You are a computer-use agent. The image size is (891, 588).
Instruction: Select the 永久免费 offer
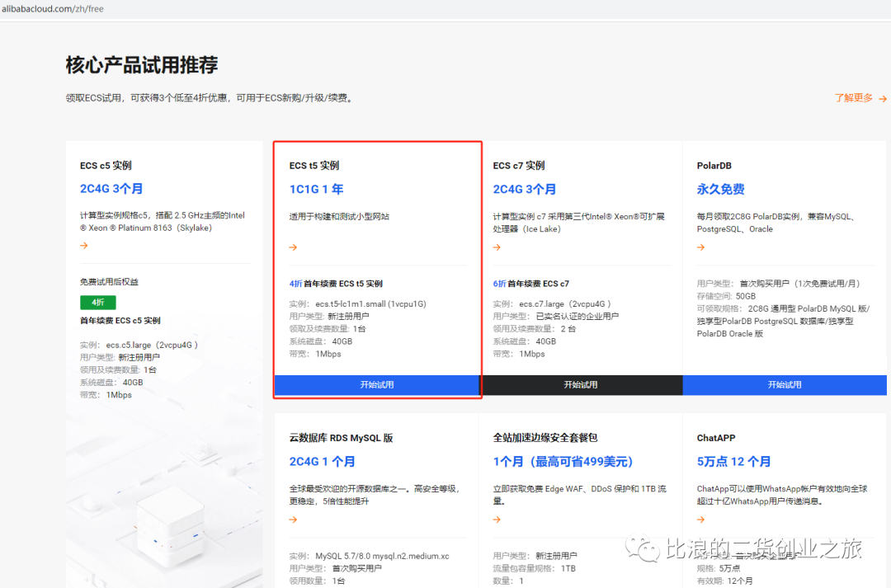point(720,189)
